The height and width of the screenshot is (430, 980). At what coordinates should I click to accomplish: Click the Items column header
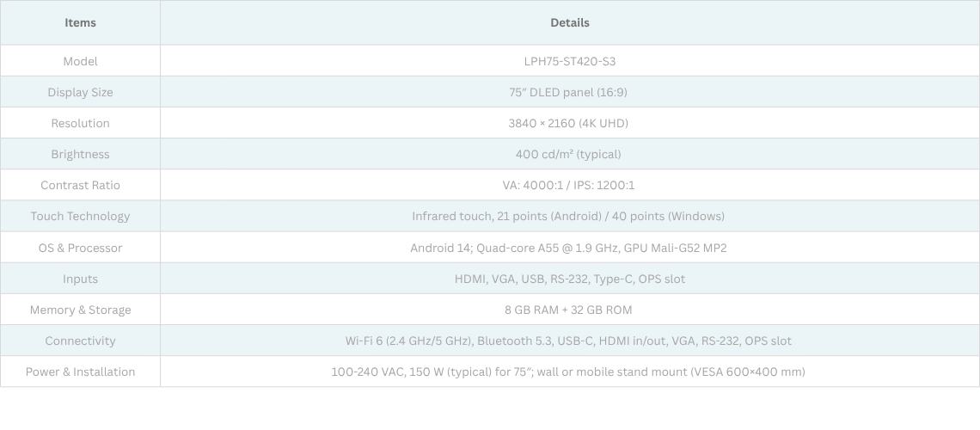[x=80, y=23]
